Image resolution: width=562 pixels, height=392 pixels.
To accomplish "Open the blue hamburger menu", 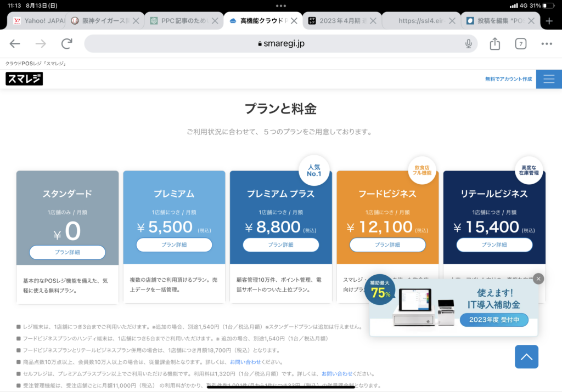I will [549, 79].
